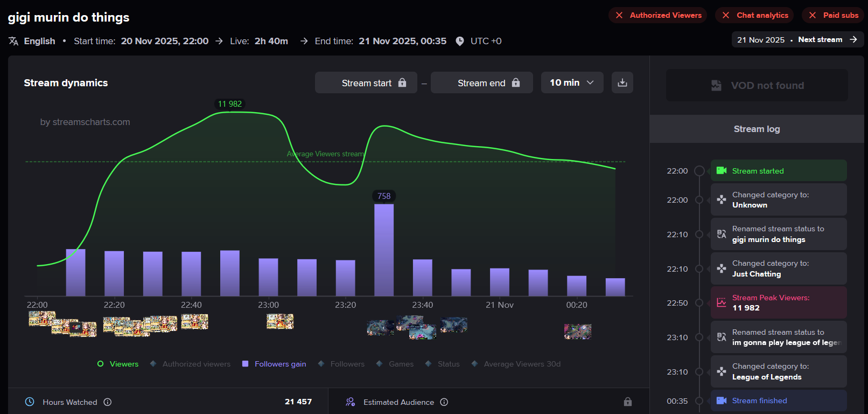
Task: Click the gamepad icon on Just Chatting entry
Action: click(722, 268)
